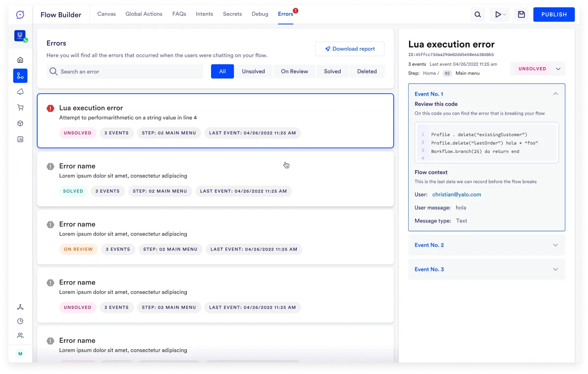Click the search magnifier in the top bar
This screenshot has height=374, width=588.
pyautogui.click(x=478, y=14)
